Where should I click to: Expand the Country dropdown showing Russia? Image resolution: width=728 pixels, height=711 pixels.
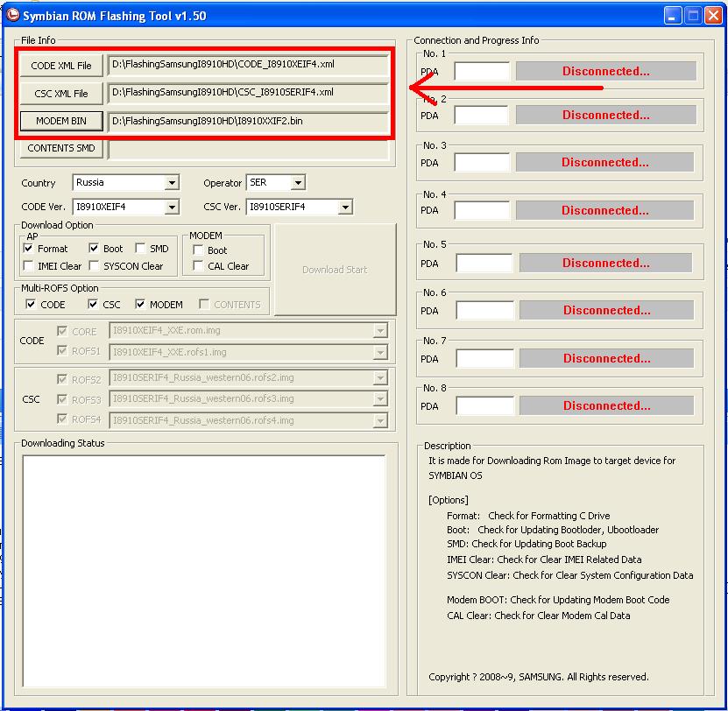(x=172, y=183)
